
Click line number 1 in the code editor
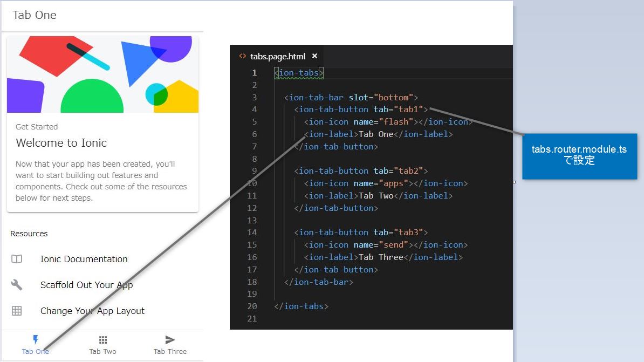[255, 72]
